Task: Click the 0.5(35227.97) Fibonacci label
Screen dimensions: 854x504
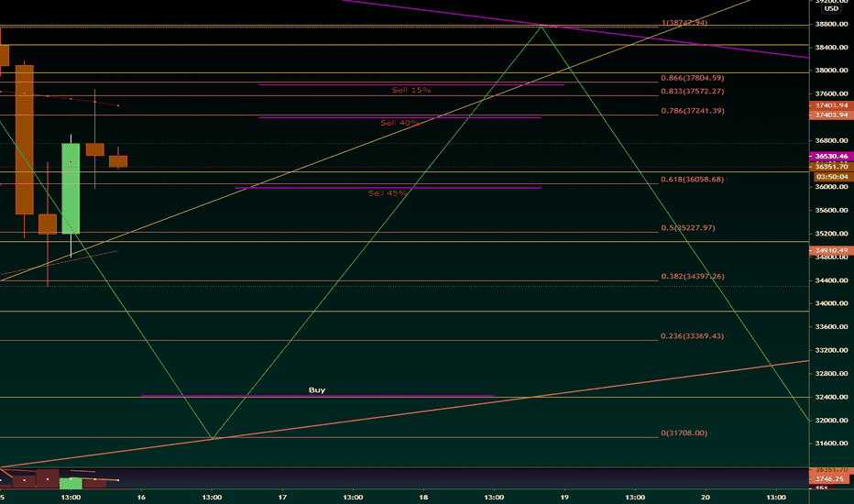Action: pos(688,228)
